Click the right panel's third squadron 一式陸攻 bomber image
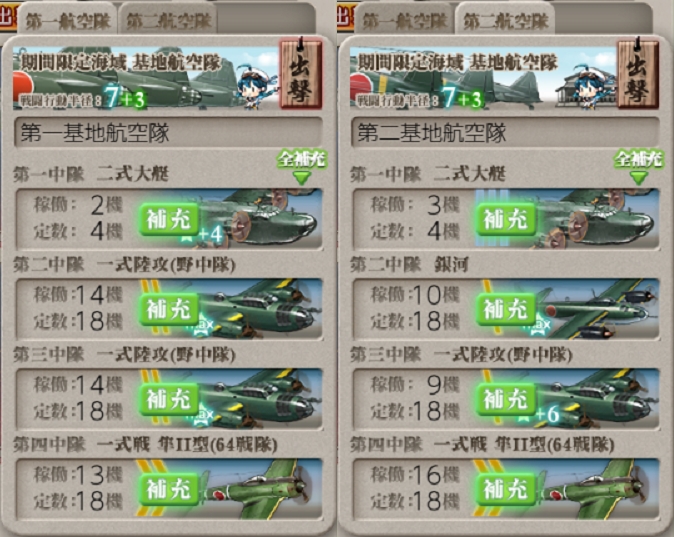 (x=597, y=399)
